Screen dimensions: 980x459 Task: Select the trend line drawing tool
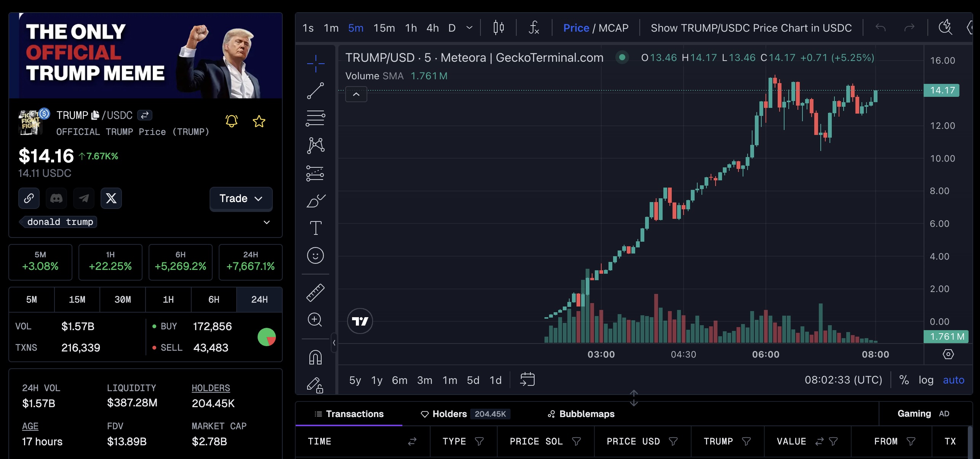click(315, 91)
